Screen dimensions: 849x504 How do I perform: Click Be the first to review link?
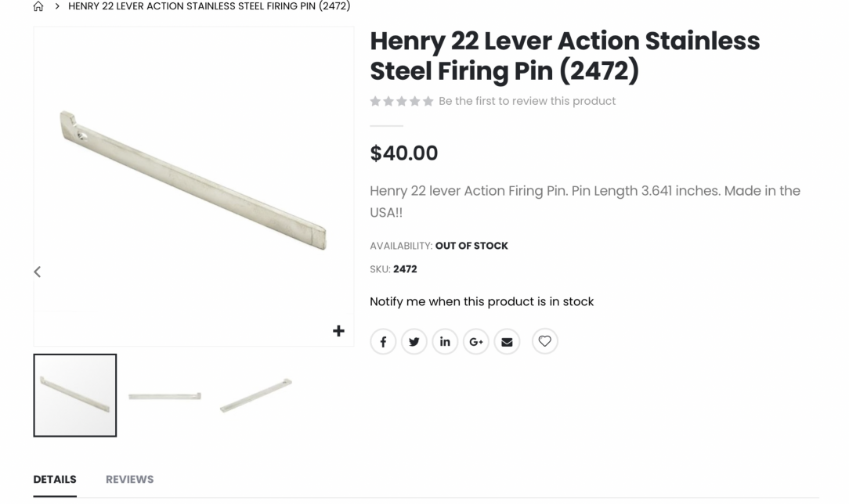coord(527,101)
